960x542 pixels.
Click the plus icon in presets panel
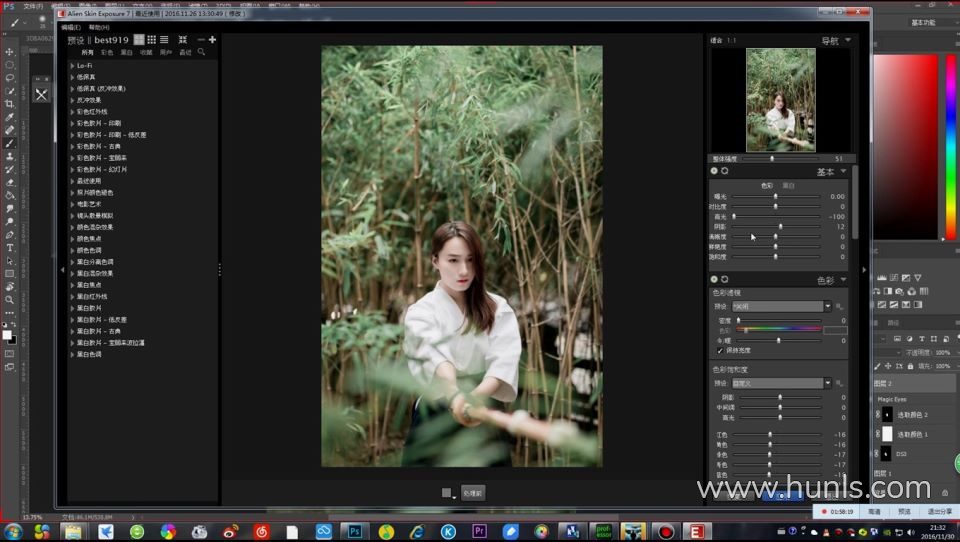coord(212,40)
